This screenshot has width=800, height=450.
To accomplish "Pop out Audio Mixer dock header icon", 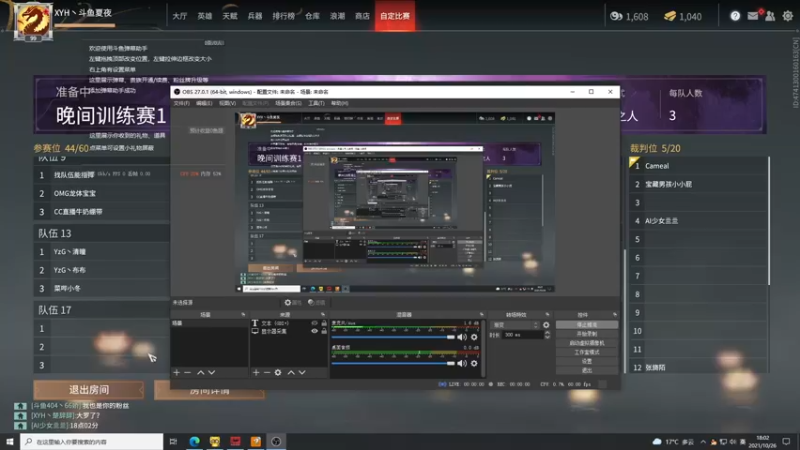I will click(481, 315).
